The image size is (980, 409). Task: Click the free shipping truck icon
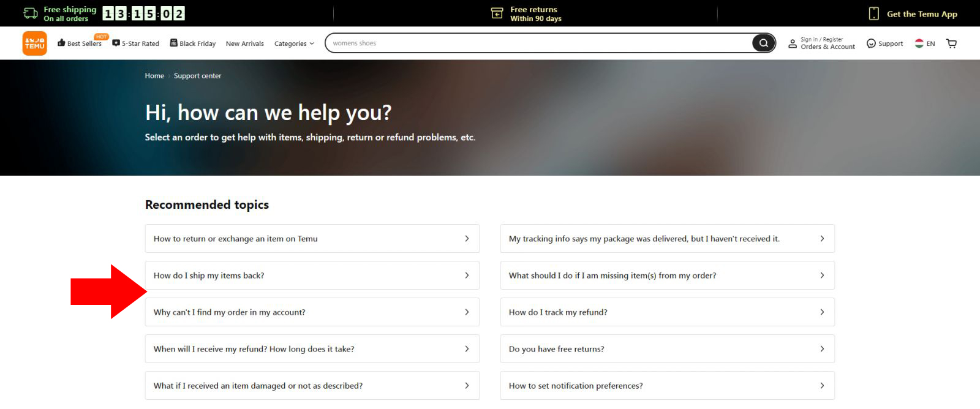click(31, 13)
